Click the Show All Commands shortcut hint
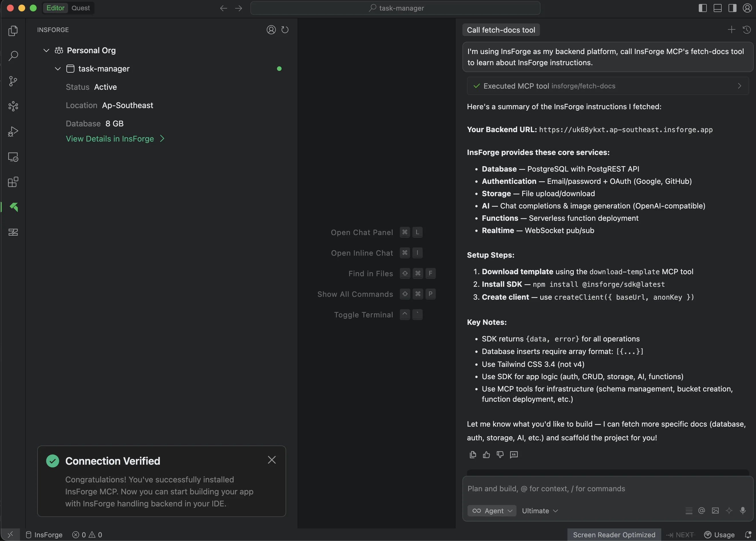756x541 pixels. click(x=376, y=294)
